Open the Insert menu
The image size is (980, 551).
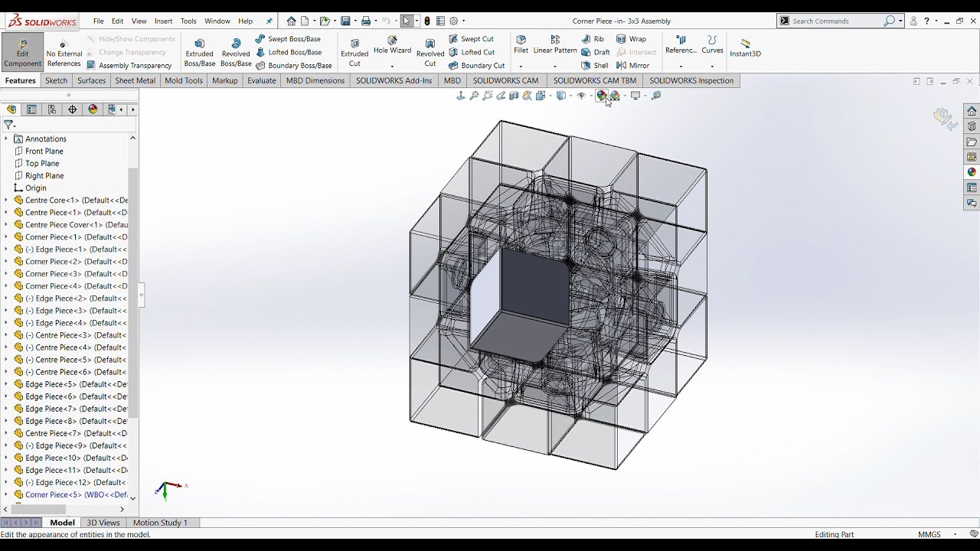[163, 21]
